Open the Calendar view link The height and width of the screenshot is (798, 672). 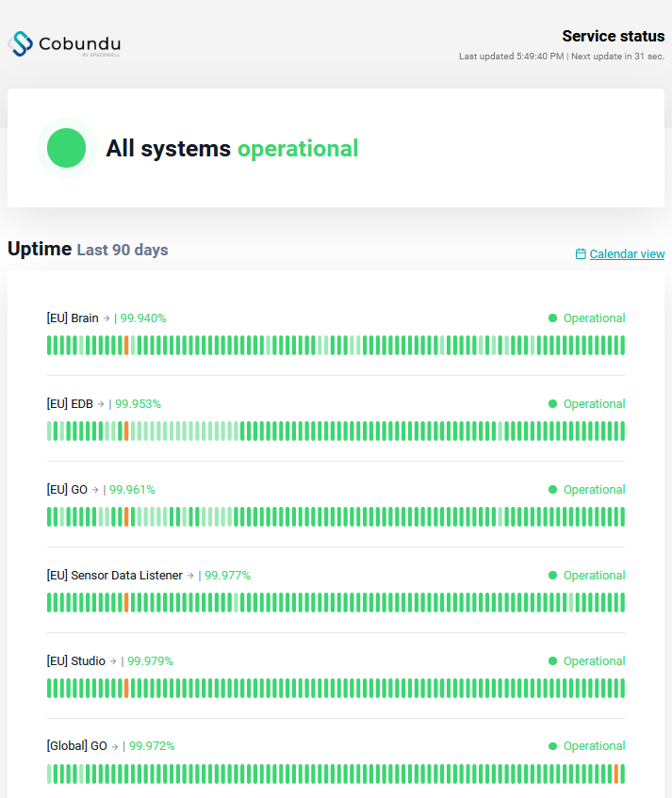(x=627, y=254)
